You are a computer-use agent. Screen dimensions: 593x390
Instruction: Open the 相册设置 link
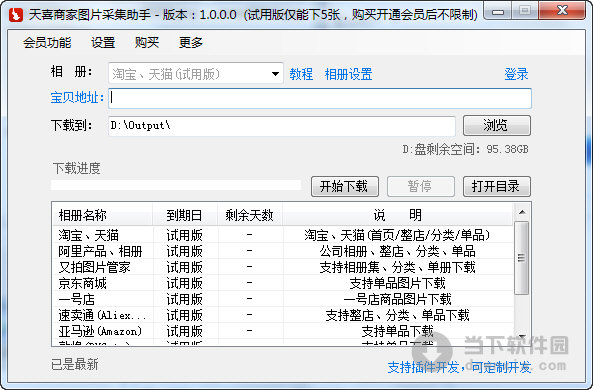point(348,74)
